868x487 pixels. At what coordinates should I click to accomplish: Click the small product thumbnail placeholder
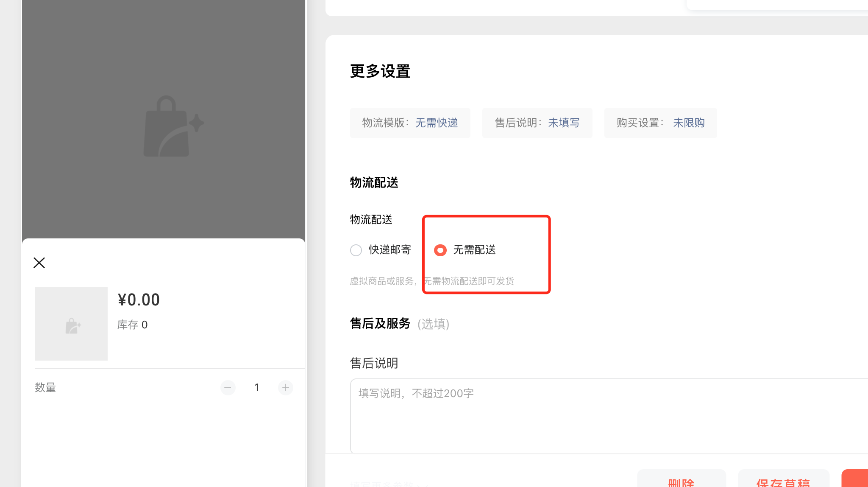71,324
